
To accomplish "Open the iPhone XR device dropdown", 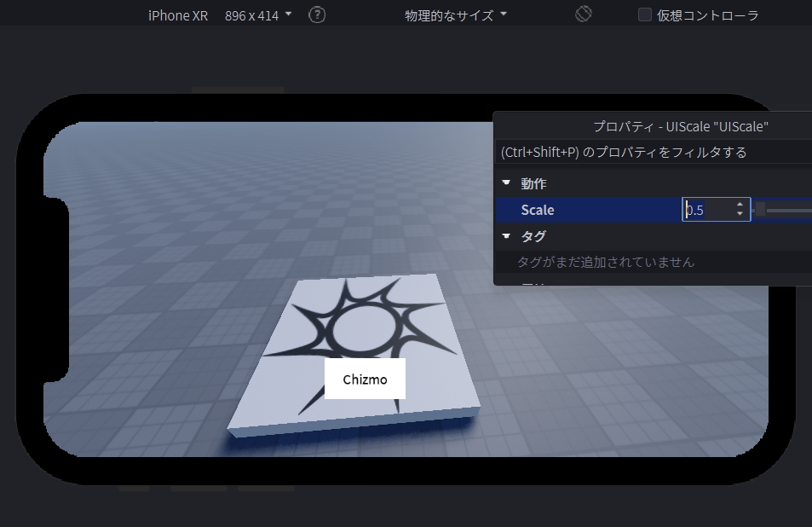I will tap(220, 15).
